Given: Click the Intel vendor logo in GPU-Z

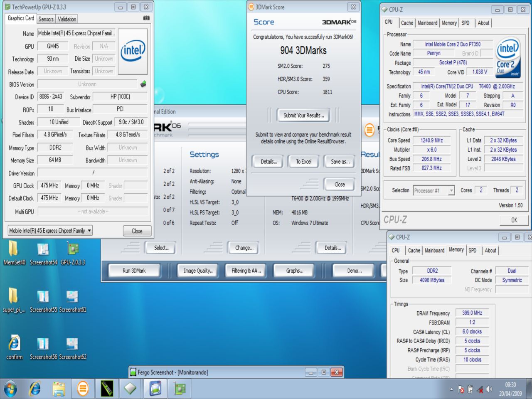Looking at the screenshot, I should coord(133,52).
